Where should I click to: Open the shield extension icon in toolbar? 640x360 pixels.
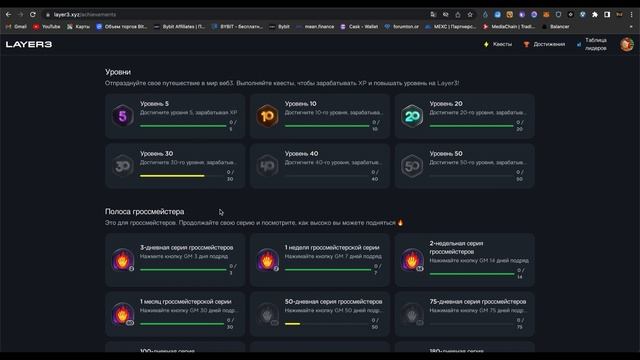(558, 14)
